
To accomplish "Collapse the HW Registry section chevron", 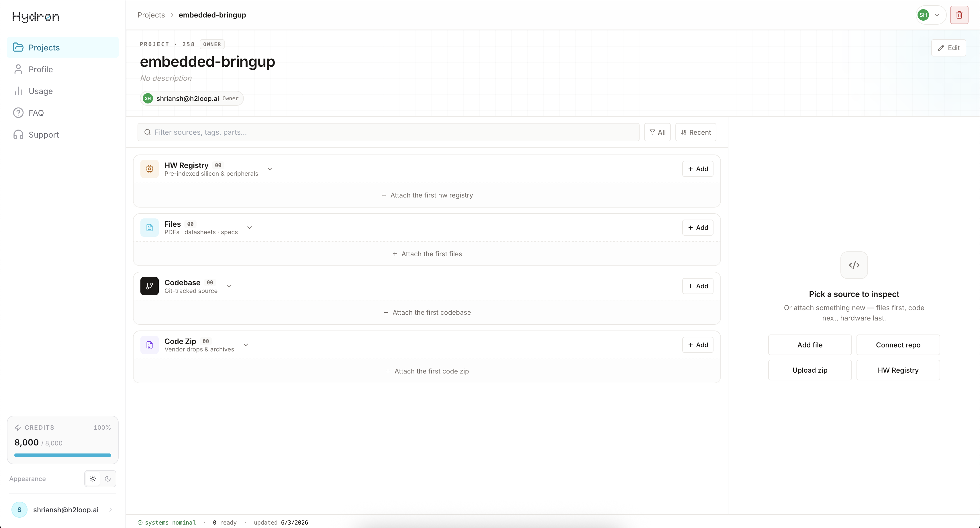I will pyautogui.click(x=270, y=169).
